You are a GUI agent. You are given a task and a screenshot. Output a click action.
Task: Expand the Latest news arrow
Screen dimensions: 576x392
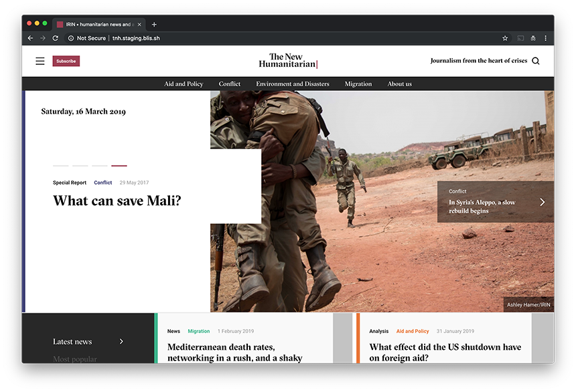tap(121, 341)
